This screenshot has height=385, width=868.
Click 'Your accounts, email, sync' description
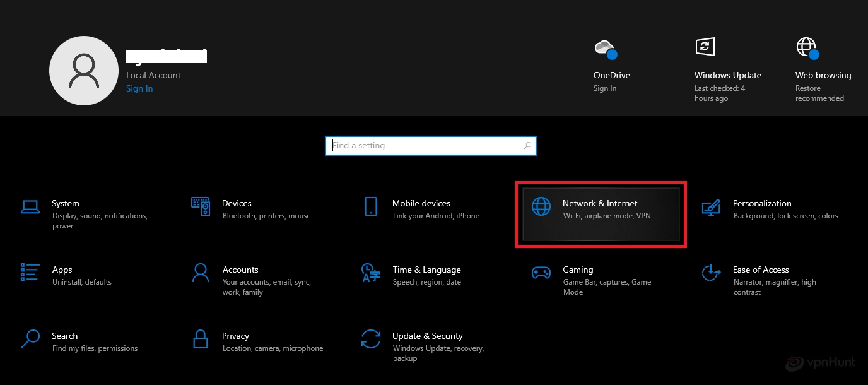pos(267,287)
